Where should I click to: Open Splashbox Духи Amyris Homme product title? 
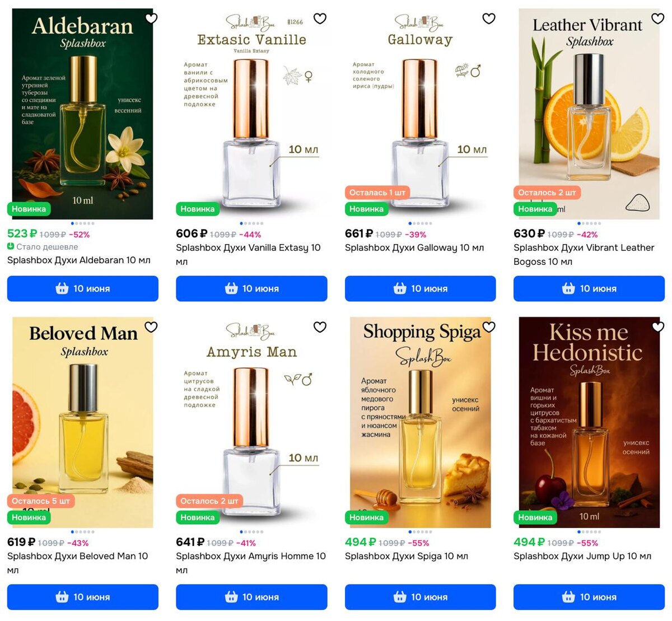pos(251,563)
